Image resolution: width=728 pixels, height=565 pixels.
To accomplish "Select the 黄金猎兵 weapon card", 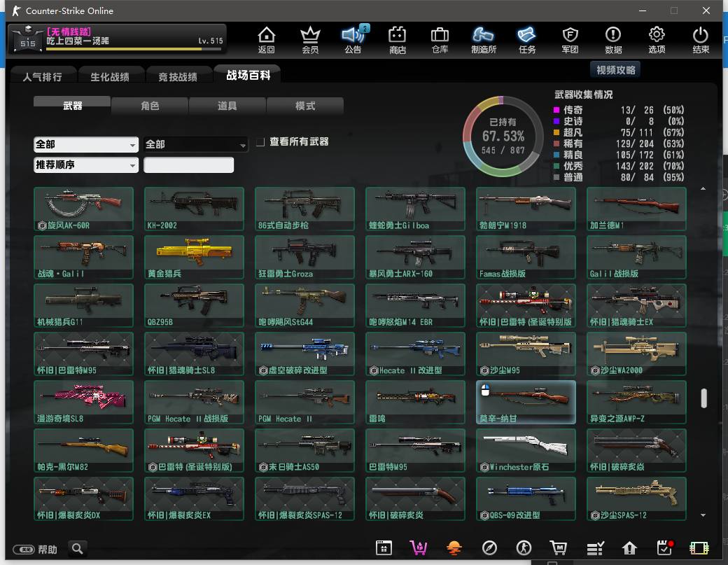I will tap(194, 257).
